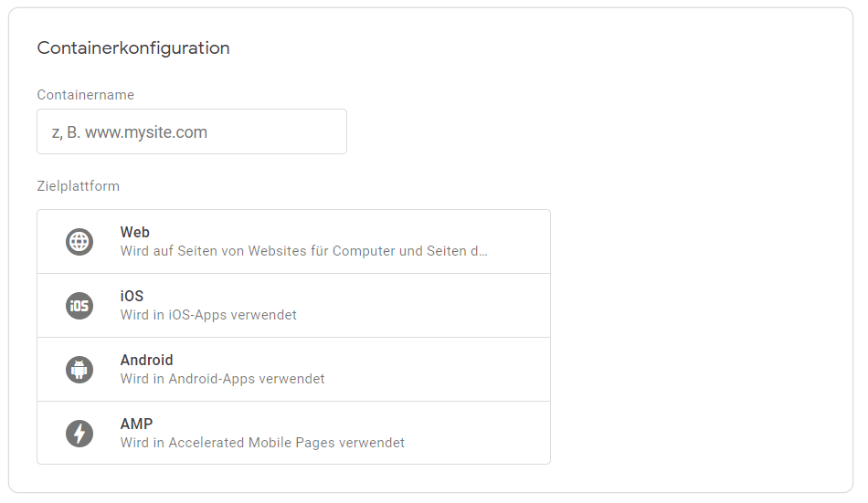Click the Android robot icon
The height and width of the screenshot is (503, 868).
point(79,370)
